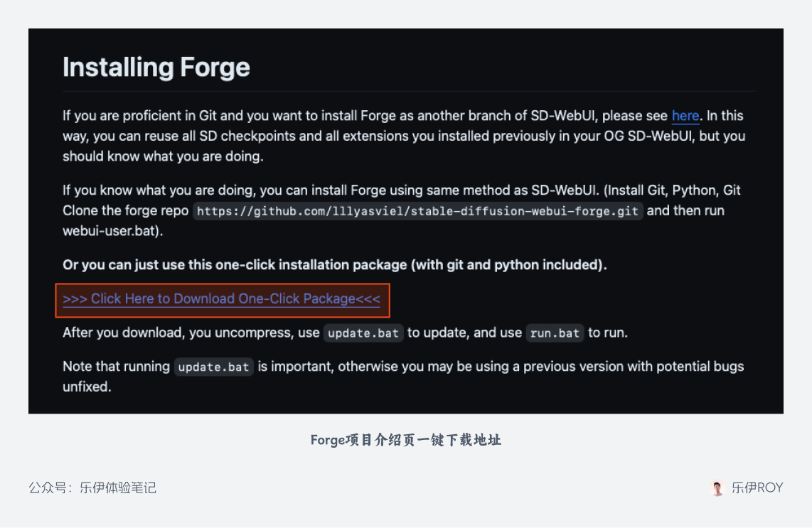Image resolution: width=812 pixels, height=528 pixels.
Task: Select the 乐伊ROY author name
Action: pyautogui.click(x=757, y=487)
